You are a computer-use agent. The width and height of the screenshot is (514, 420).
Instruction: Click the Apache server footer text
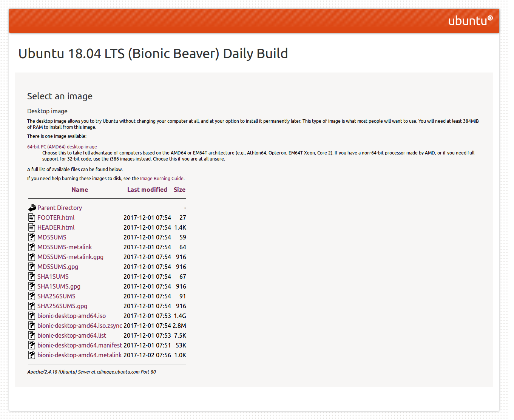91,372
